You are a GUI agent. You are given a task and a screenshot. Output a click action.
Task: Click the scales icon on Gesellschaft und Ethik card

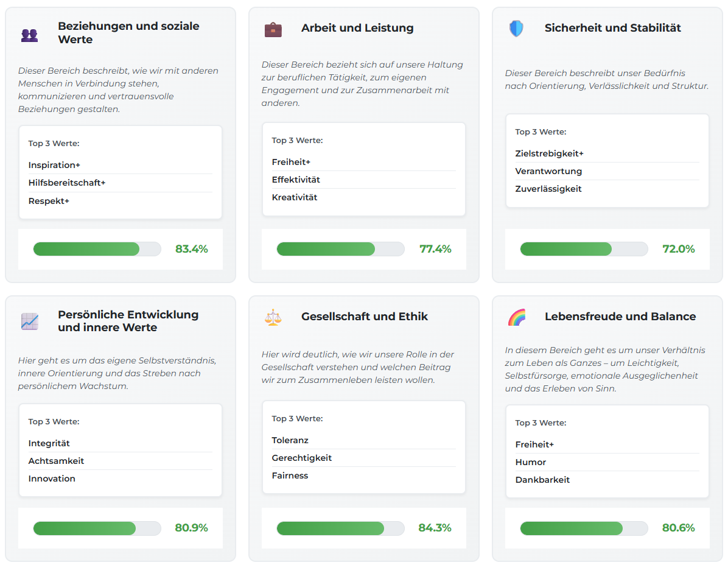pyautogui.click(x=273, y=317)
